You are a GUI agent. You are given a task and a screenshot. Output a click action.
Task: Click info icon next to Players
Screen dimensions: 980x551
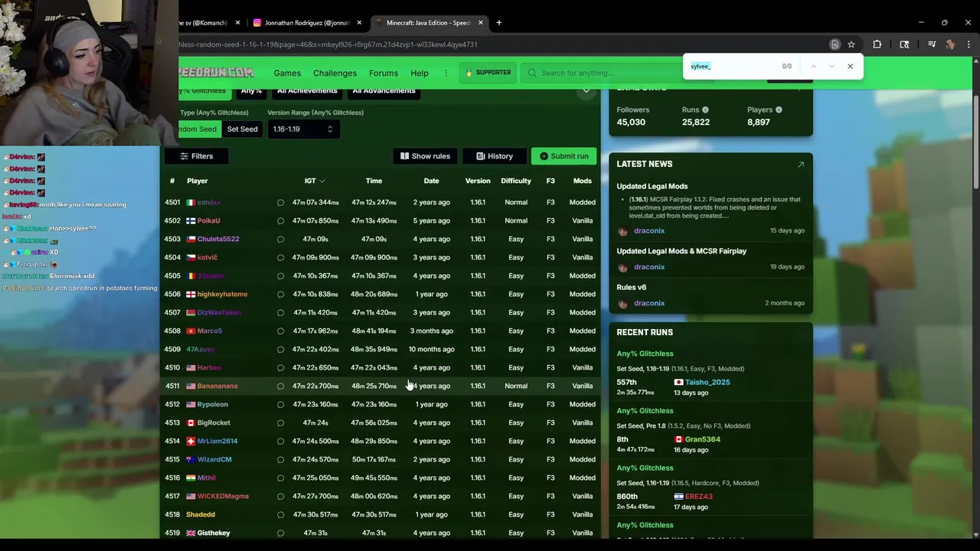779,110
